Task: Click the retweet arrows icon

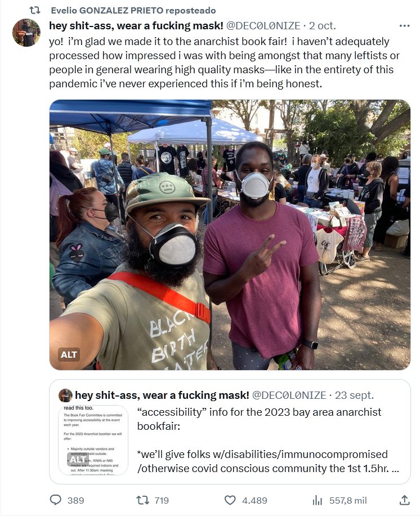Action: (142, 500)
